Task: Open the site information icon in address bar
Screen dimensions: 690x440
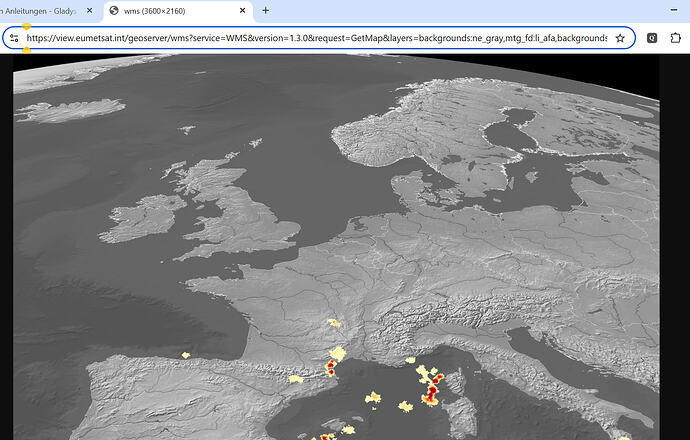Action: coord(14,38)
